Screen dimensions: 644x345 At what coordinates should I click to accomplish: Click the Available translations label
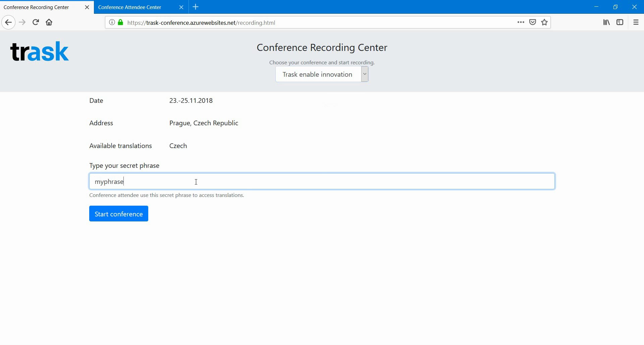tap(121, 146)
